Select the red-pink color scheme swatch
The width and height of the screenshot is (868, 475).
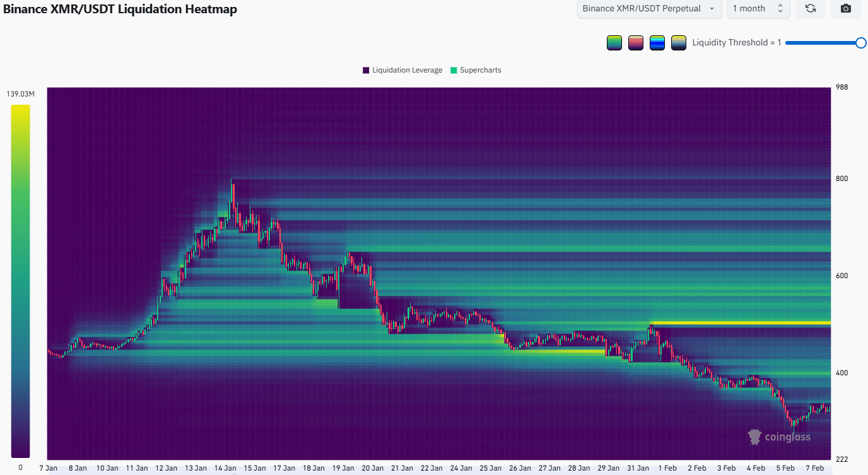tap(636, 43)
